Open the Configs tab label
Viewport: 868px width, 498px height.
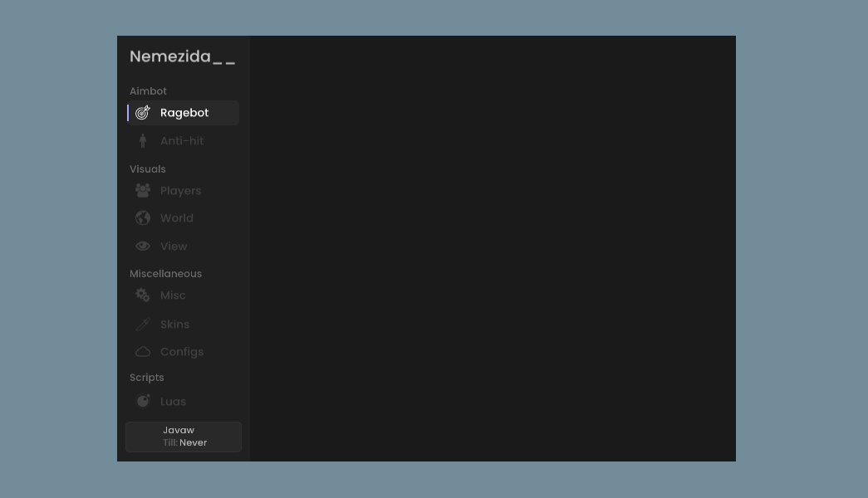click(x=182, y=352)
